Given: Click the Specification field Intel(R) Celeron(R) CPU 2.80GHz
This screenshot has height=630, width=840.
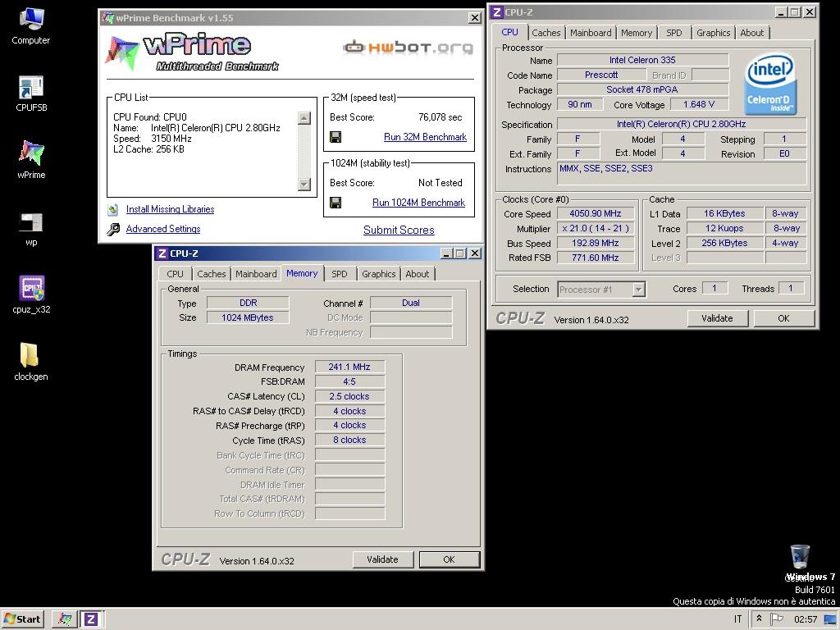Looking at the screenshot, I should (x=681, y=124).
